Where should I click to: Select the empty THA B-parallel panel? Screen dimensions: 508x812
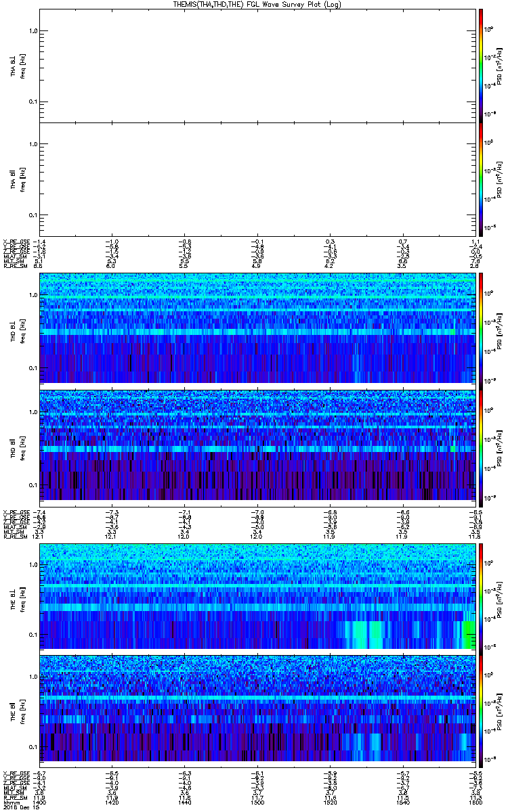coord(257,179)
